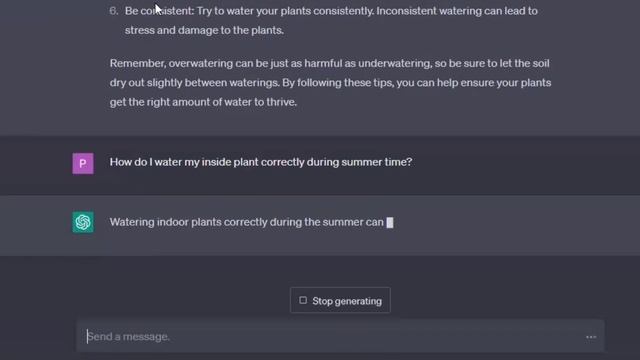
Task: Focus the Send a message field
Action: pos(340,336)
